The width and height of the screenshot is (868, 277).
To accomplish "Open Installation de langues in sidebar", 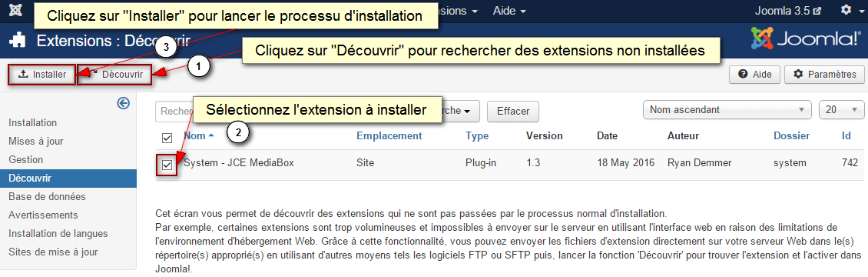I will (58, 234).
